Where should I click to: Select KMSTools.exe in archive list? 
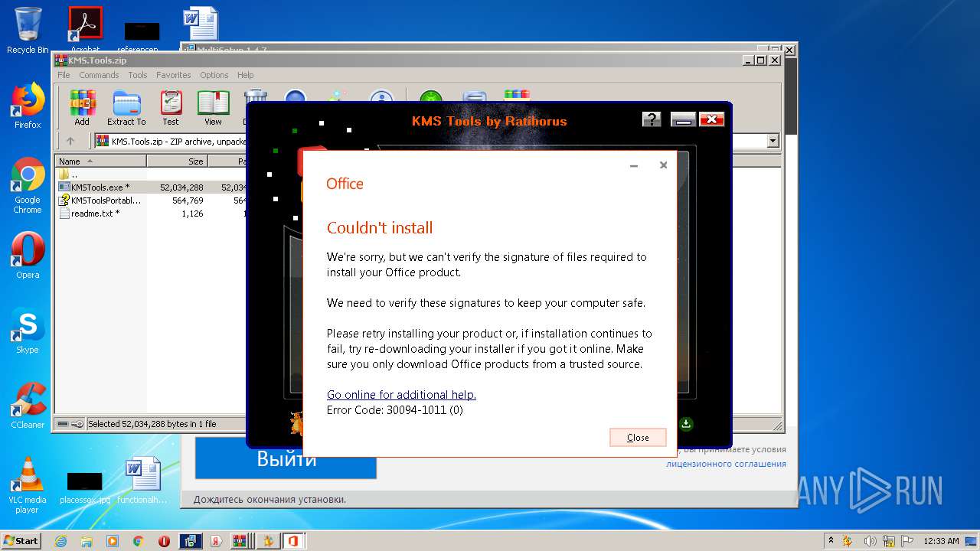click(100, 187)
